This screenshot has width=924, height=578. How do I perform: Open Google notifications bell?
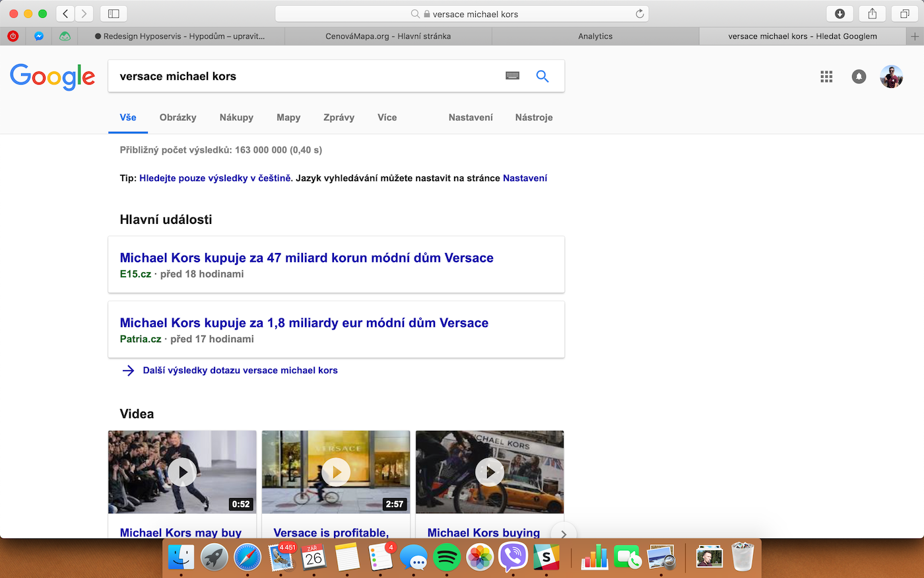859,77
